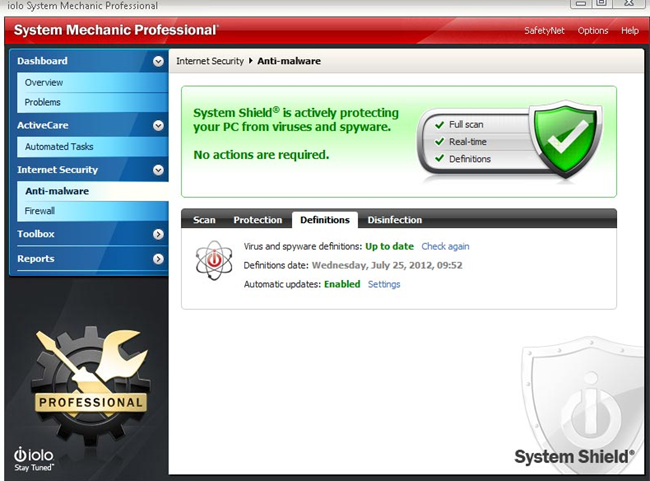The image size is (650, 481).
Task: Switch to the Disinfection tab
Action: tap(395, 220)
